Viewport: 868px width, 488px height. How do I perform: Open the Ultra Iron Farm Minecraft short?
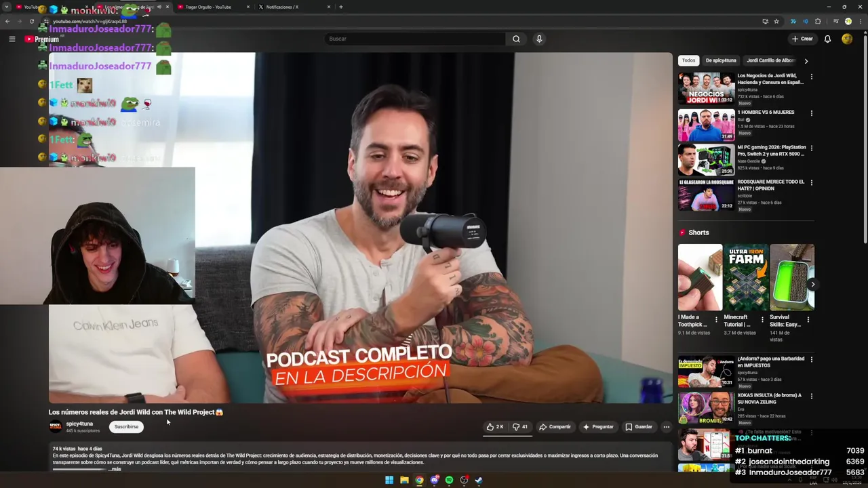(x=746, y=277)
